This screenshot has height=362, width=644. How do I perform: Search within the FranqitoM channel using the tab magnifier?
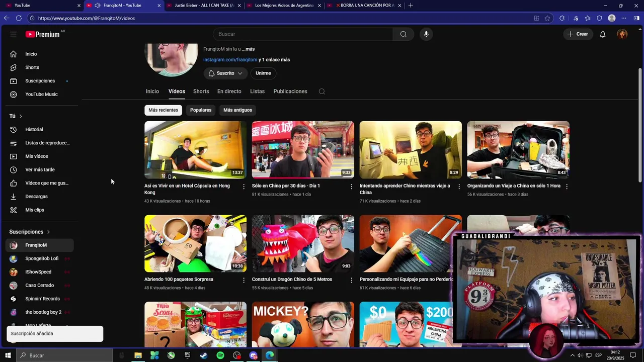pos(322,92)
